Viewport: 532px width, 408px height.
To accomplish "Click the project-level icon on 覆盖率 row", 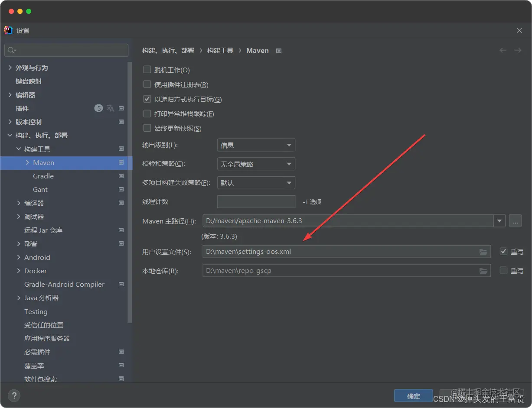I will (x=121, y=366).
